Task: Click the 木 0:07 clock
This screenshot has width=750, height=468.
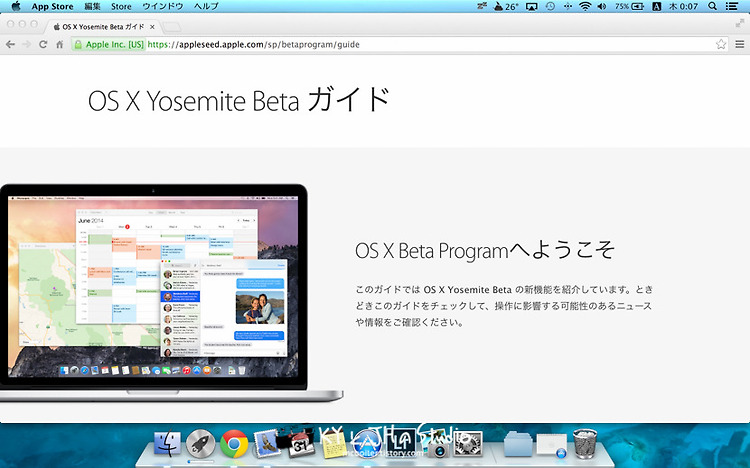Action: (683, 6)
